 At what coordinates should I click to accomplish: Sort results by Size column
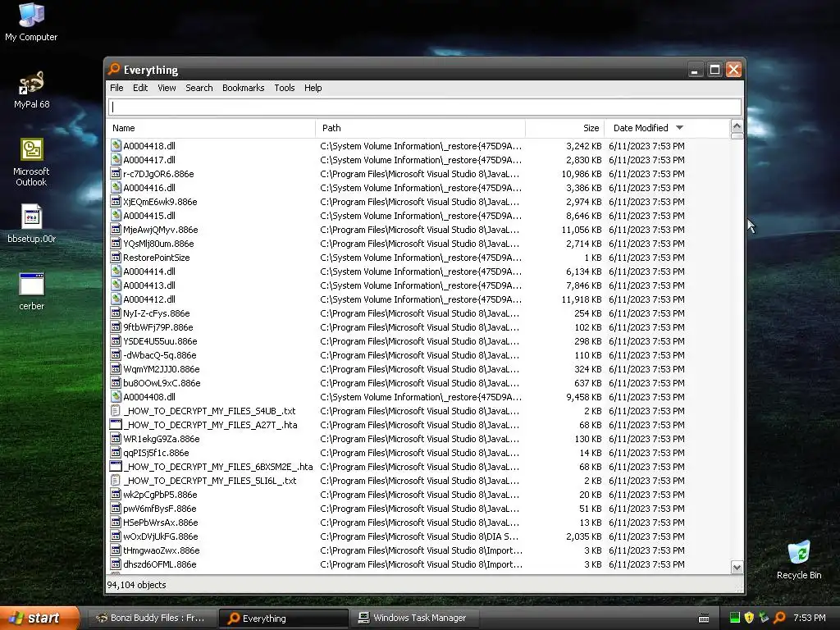coord(565,128)
